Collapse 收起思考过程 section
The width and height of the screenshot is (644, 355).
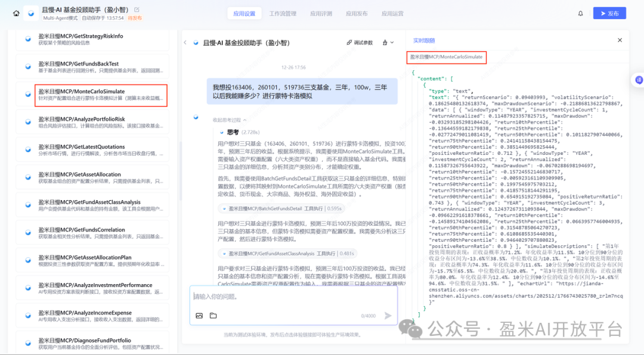pyautogui.click(x=230, y=120)
